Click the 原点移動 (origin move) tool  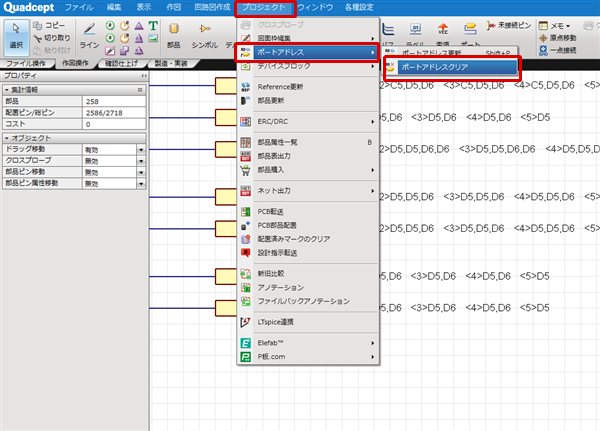[x=558, y=38]
